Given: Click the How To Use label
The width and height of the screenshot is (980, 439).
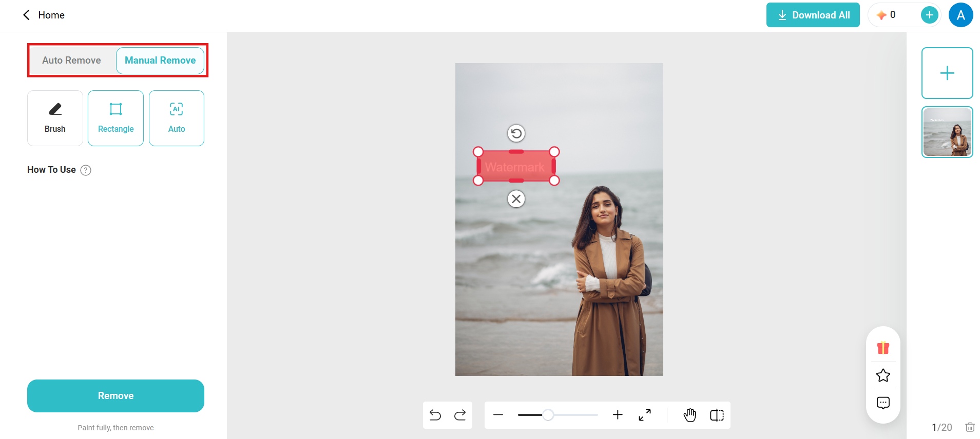Looking at the screenshot, I should tap(51, 170).
